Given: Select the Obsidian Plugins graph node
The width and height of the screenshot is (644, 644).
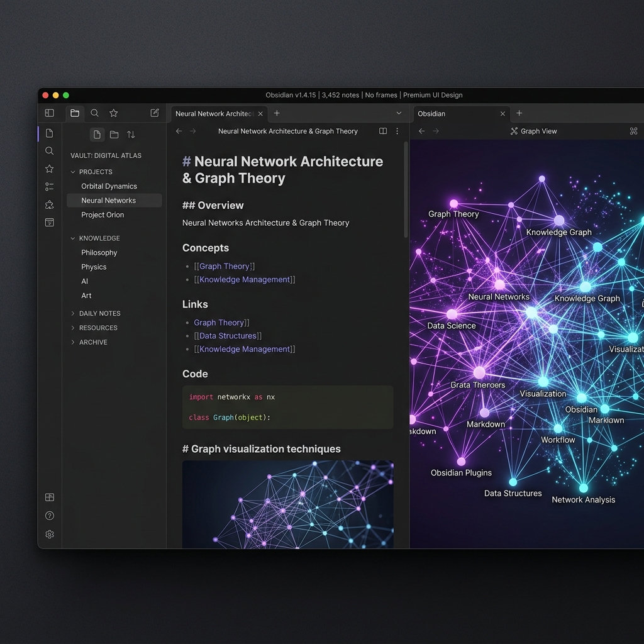Looking at the screenshot, I should tap(461, 462).
